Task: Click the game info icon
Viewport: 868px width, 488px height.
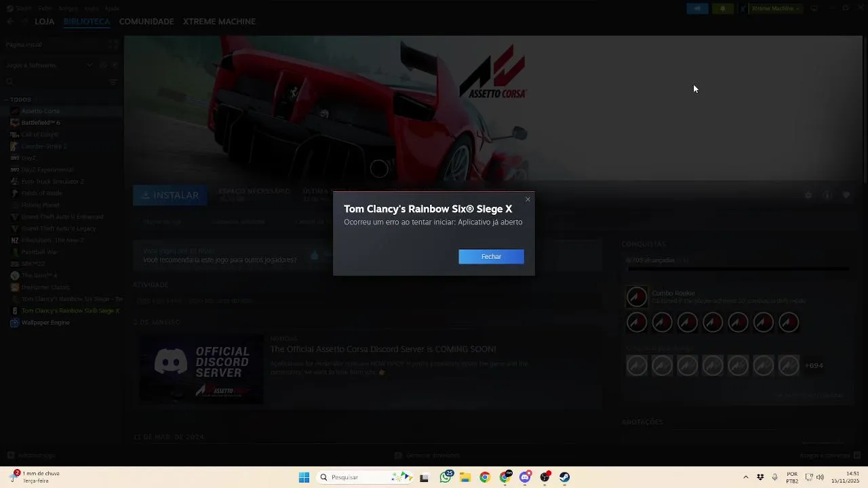Action: tap(827, 195)
